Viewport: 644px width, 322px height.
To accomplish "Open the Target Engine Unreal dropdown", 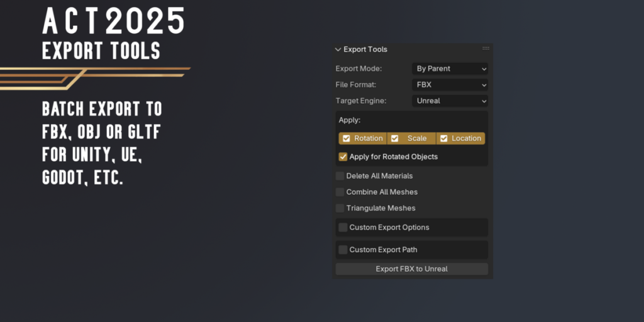I will tap(450, 101).
